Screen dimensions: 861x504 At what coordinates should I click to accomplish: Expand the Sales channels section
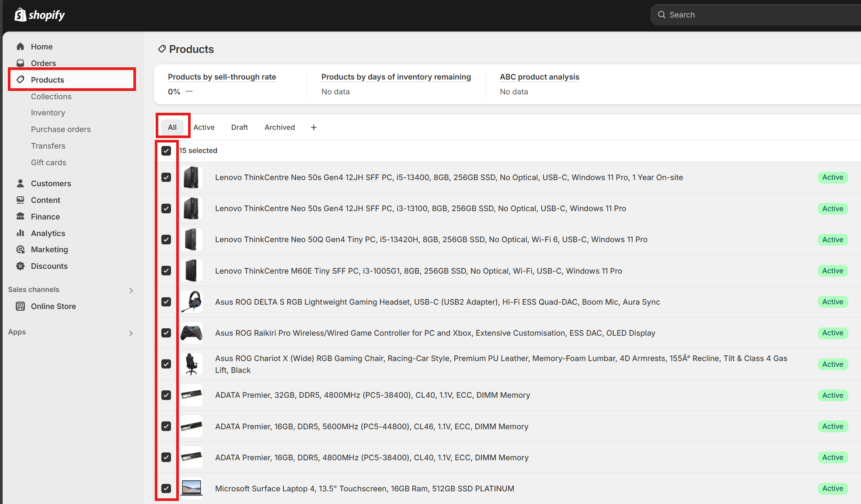click(x=131, y=290)
